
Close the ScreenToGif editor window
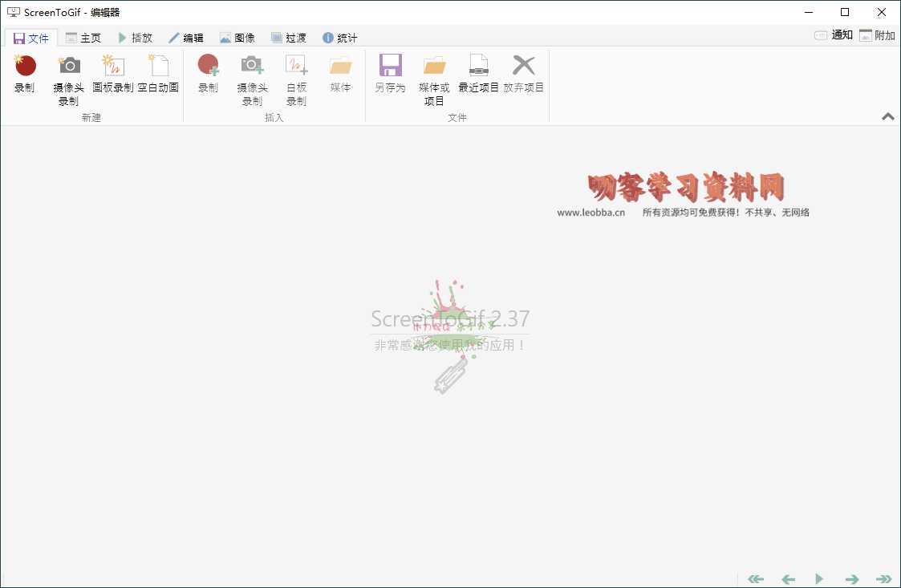(882, 12)
